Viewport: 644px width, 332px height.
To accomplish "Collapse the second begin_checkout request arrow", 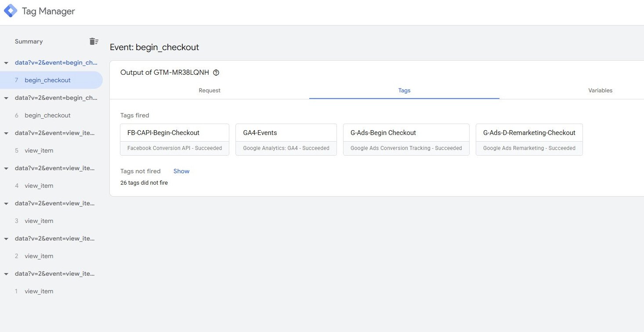I will pyautogui.click(x=6, y=98).
